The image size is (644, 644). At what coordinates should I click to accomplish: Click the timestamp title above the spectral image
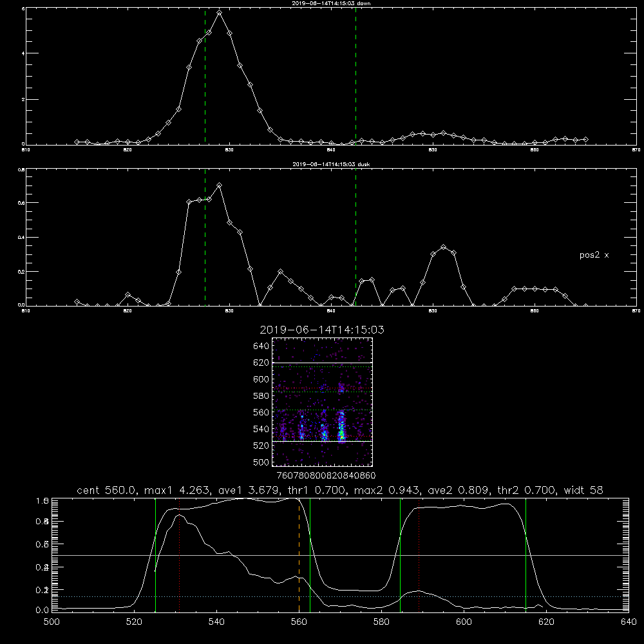[322, 330]
